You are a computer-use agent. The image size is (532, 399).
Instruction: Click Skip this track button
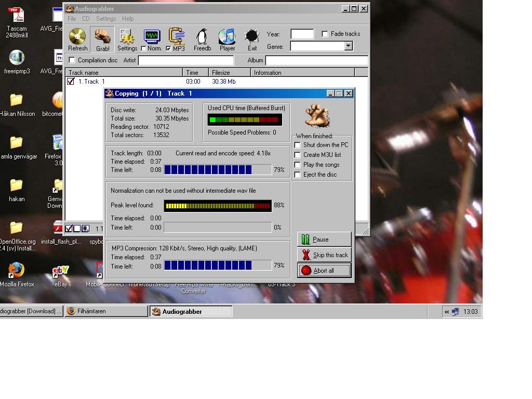[324, 255]
